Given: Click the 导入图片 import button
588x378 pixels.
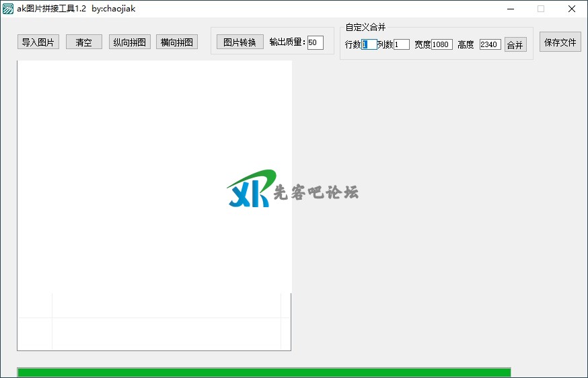Looking at the screenshot, I should [x=38, y=42].
